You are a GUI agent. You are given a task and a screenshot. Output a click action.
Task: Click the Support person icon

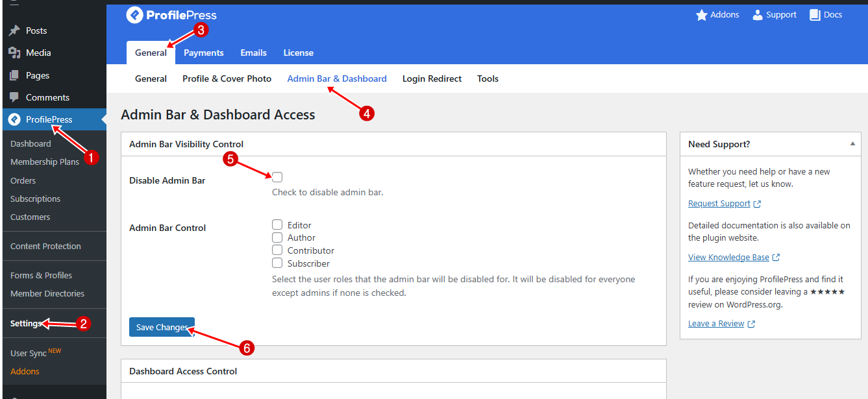coord(757,15)
